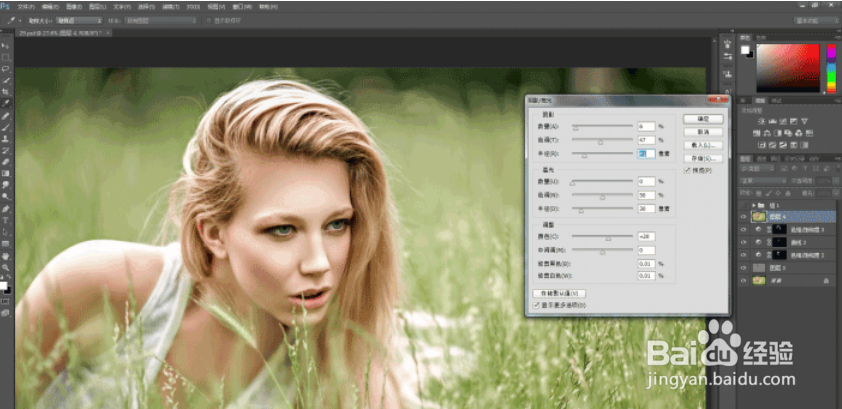This screenshot has width=842, height=409.
Task: Select the History Brush tool
Action: [x=5, y=150]
